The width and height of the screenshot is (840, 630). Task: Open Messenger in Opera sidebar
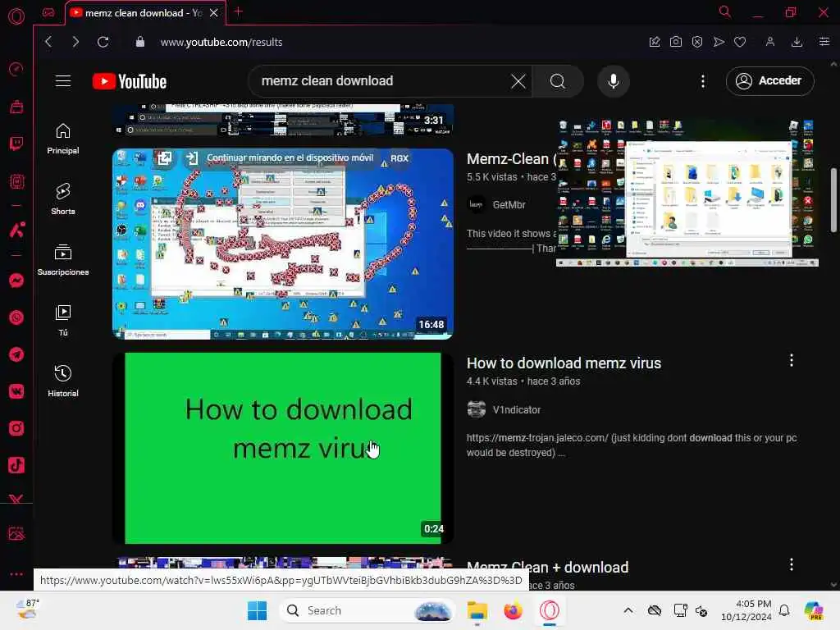coord(16,281)
